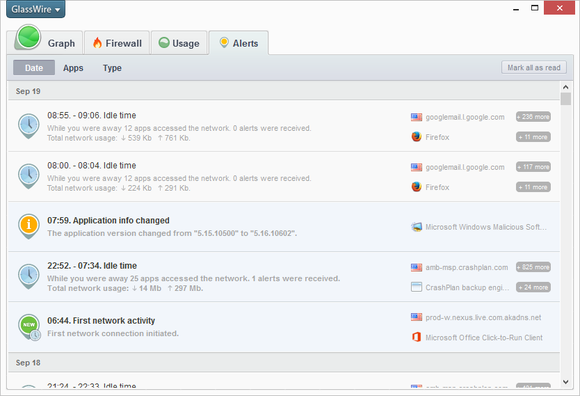Open the GlassWire dropdown menu

coord(36,9)
